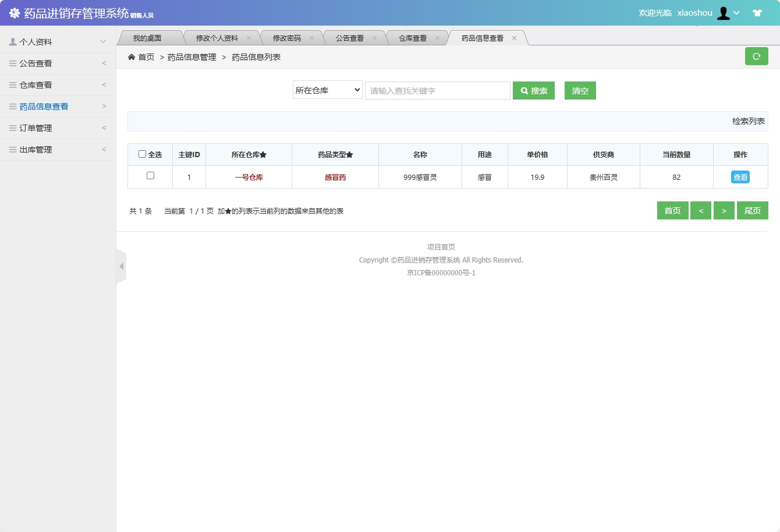Screen dimensions: 780x532
Task: Open the 所在仓库 warehouse dropdown
Action: tap(327, 90)
